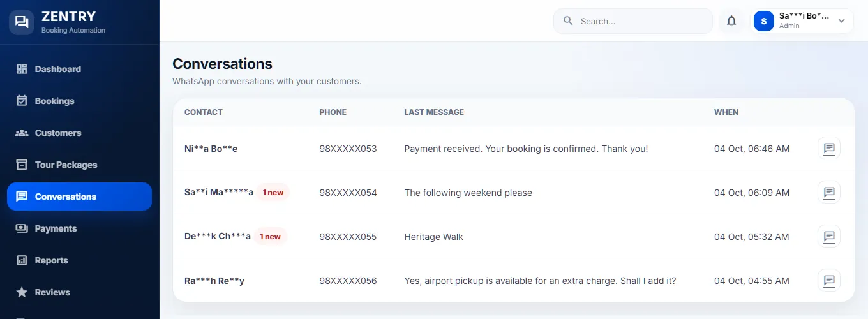Select contact name Ra***h Re**y
The height and width of the screenshot is (319, 868).
tap(214, 280)
